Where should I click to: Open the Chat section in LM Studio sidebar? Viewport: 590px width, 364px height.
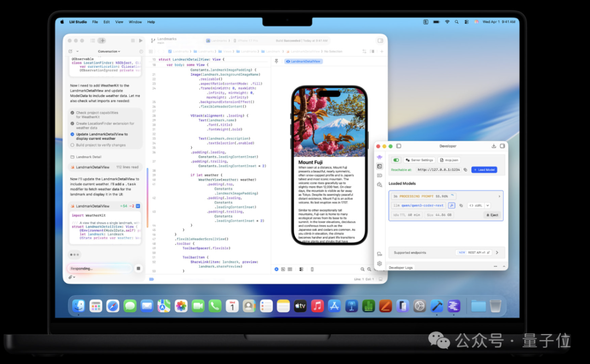(380, 157)
